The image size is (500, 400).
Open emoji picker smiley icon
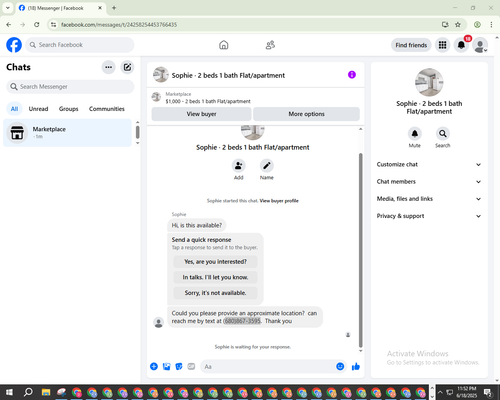[340, 366]
